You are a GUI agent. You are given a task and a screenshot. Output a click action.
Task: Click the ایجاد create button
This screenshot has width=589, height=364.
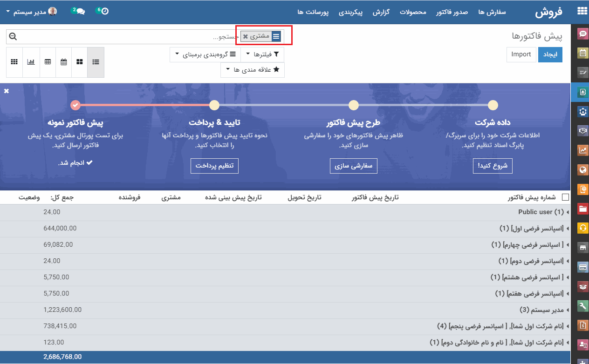[550, 54]
